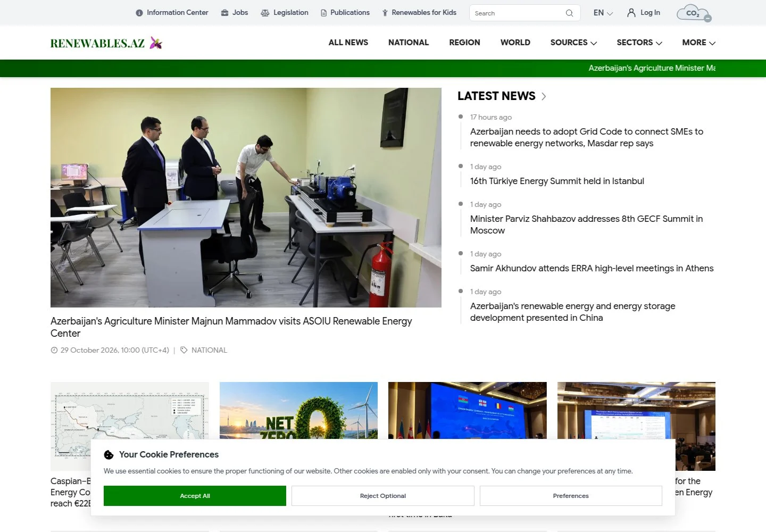This screenshot has width=766, height=532.
Task: Go to the All News menu
Action: click(x=348, y=43)
